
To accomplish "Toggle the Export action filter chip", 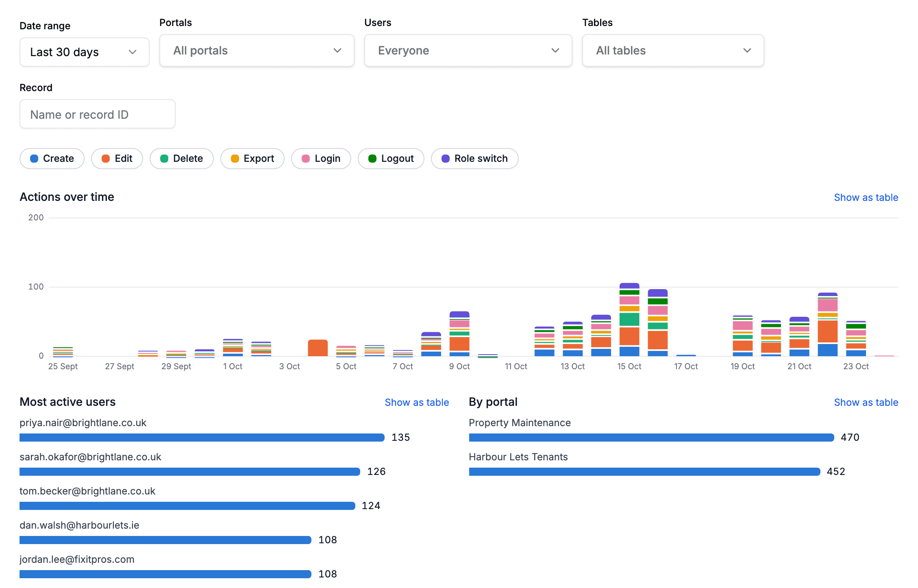I will click(252, 159).
